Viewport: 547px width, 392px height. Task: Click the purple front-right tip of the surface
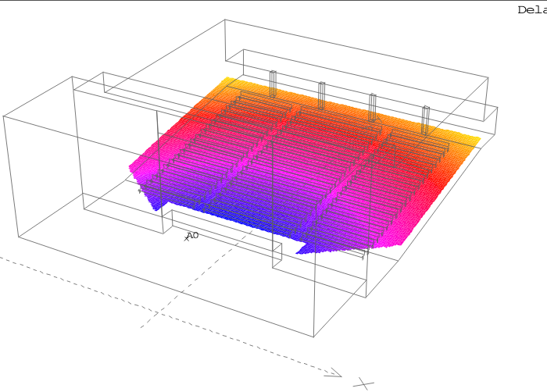tap(302, 251)
